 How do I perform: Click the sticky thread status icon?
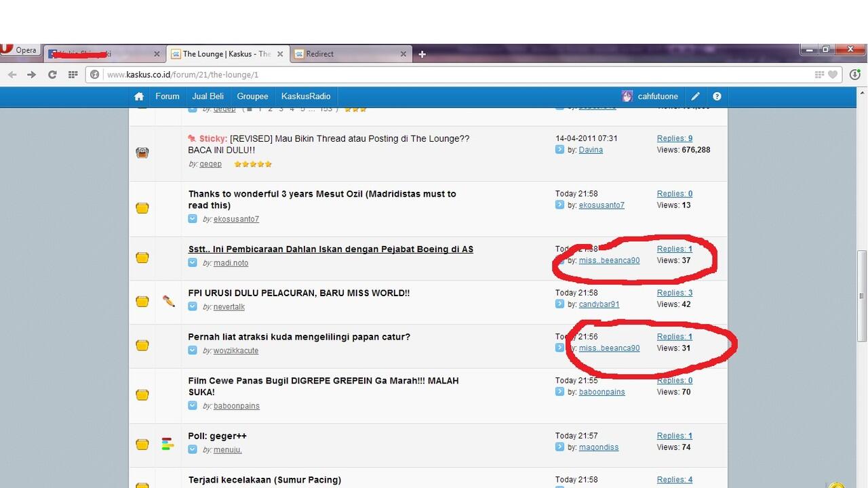pos(142,152)
